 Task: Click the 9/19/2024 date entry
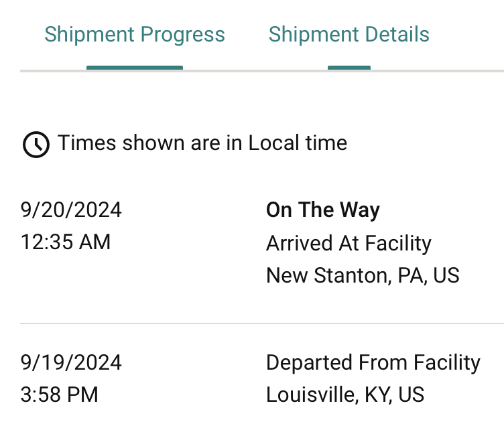71,363
